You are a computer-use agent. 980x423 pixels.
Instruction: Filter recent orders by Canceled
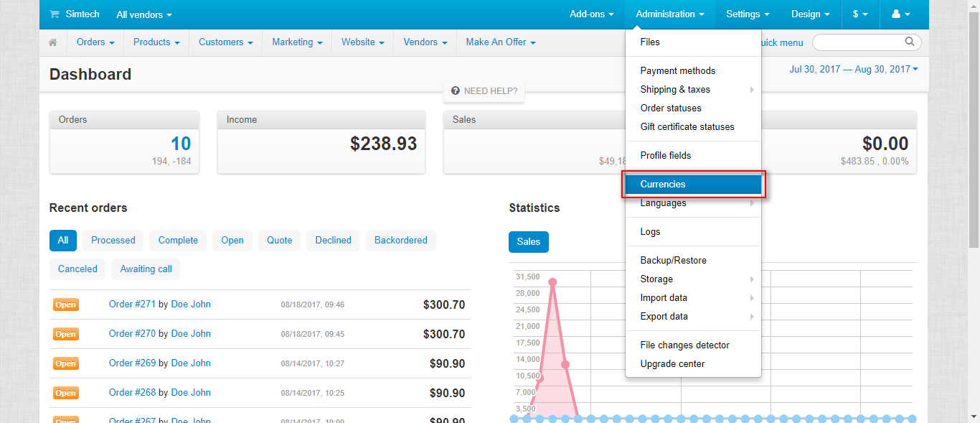pyautogui.click(x=77, y=269)
